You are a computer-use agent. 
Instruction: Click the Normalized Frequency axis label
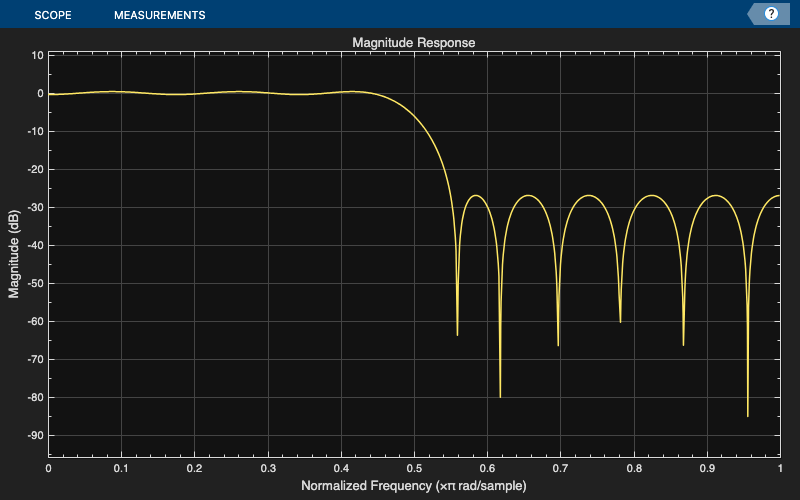(414, 486)
